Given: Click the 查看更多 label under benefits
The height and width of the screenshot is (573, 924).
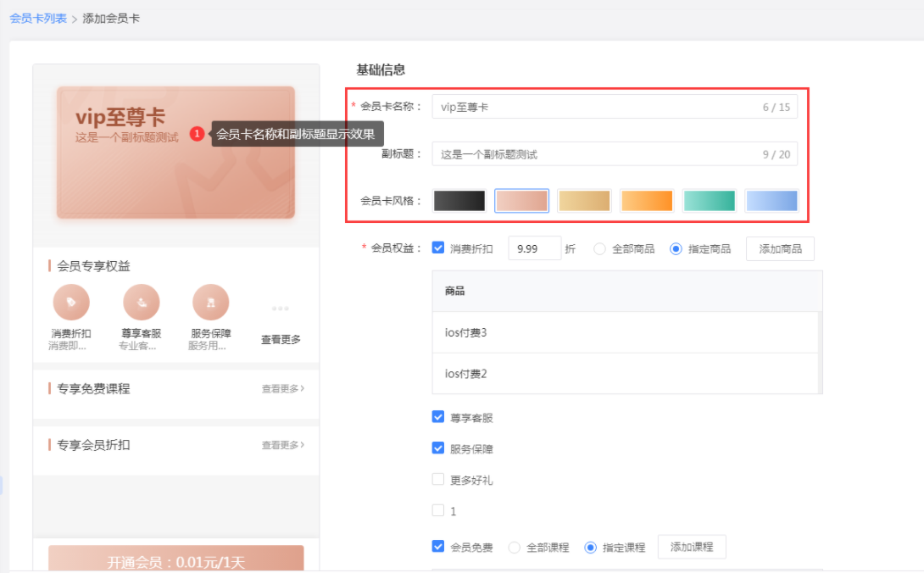Looking at the screenshot, I should pos(281,340).
